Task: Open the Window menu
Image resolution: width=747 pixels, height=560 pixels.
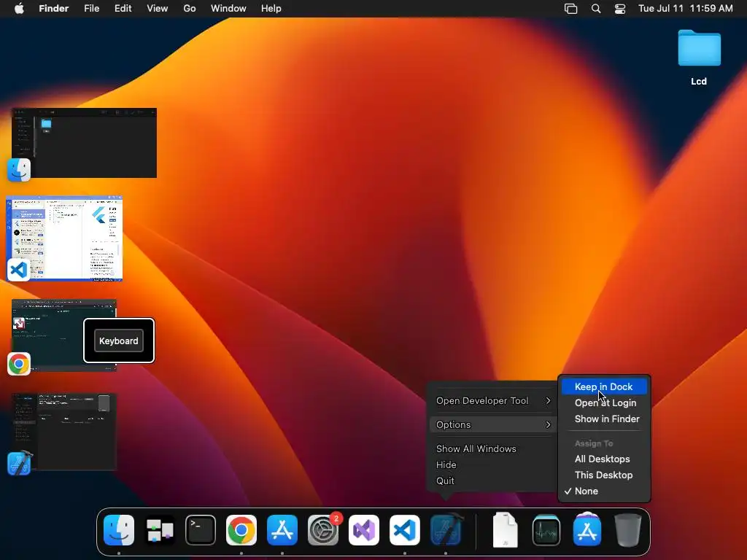Action: (228, 9)
